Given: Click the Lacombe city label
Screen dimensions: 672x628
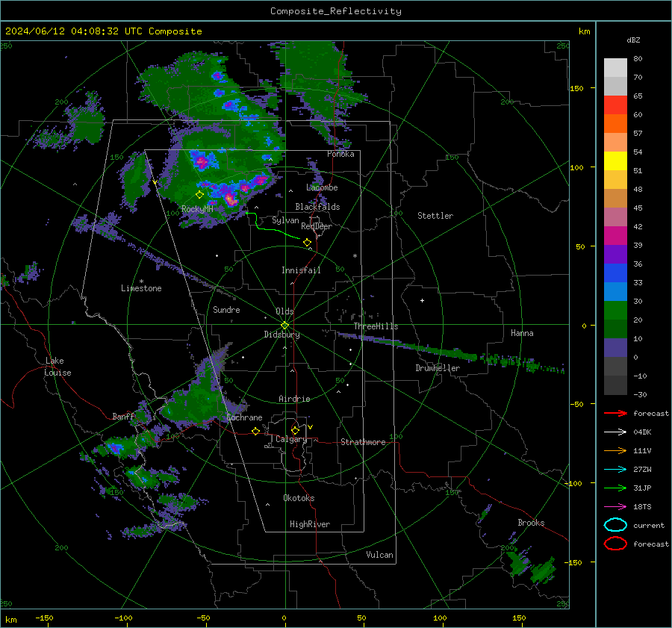Looking at the screenshot, I should pos(322,187).
